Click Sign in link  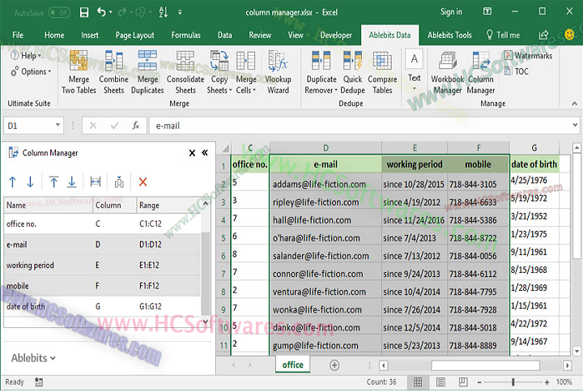(451, 12)
